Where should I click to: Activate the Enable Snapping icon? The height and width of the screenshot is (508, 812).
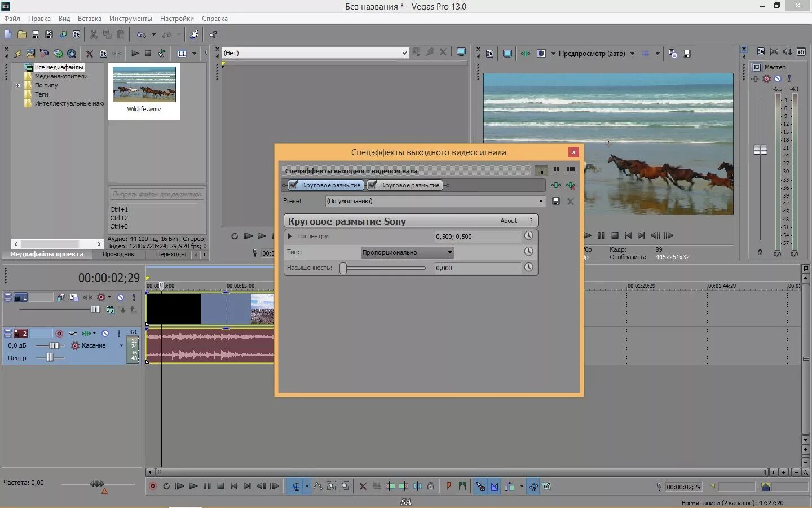tap(480, 486)
